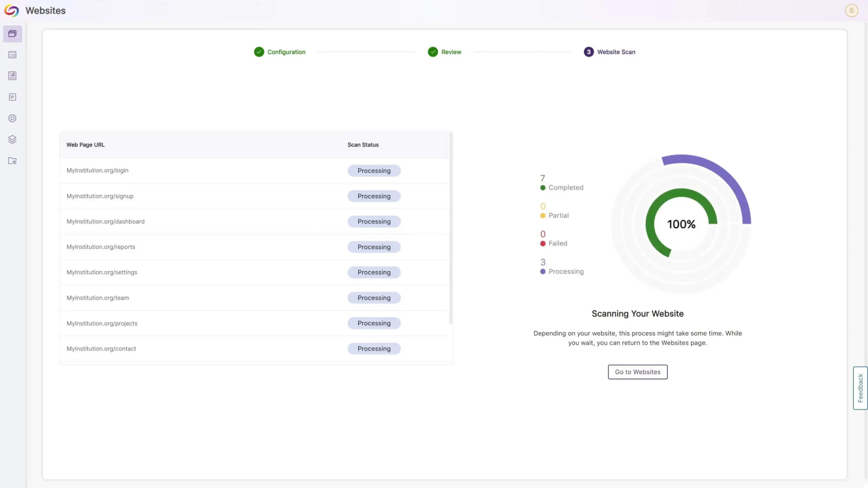This screenshot has width=868, height=488.
Task: Click the step 3 number badge
Action: 588,52
